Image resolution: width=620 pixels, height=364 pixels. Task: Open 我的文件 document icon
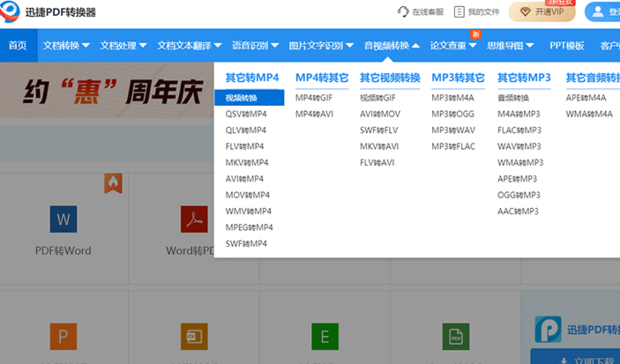(459, 12)
